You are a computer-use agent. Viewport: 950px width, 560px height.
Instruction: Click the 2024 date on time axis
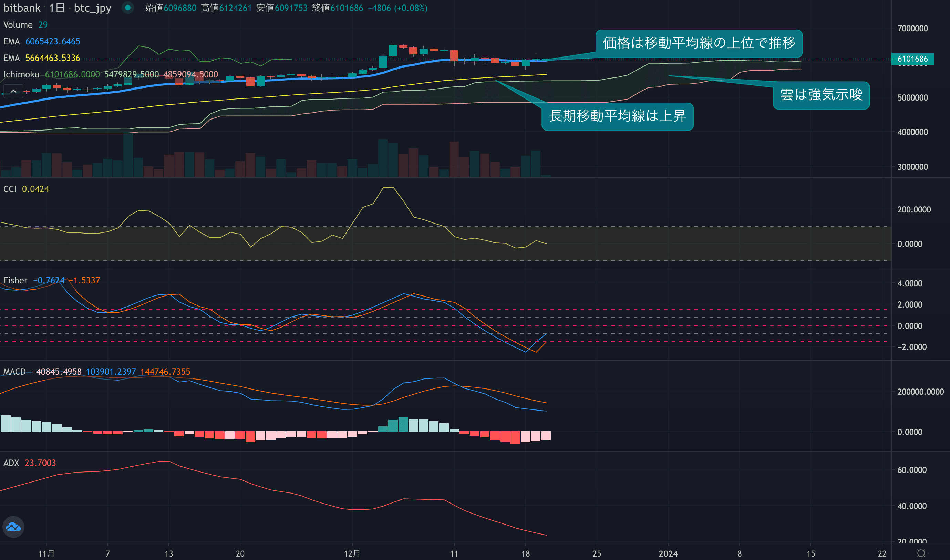click(x=668, y=553)
